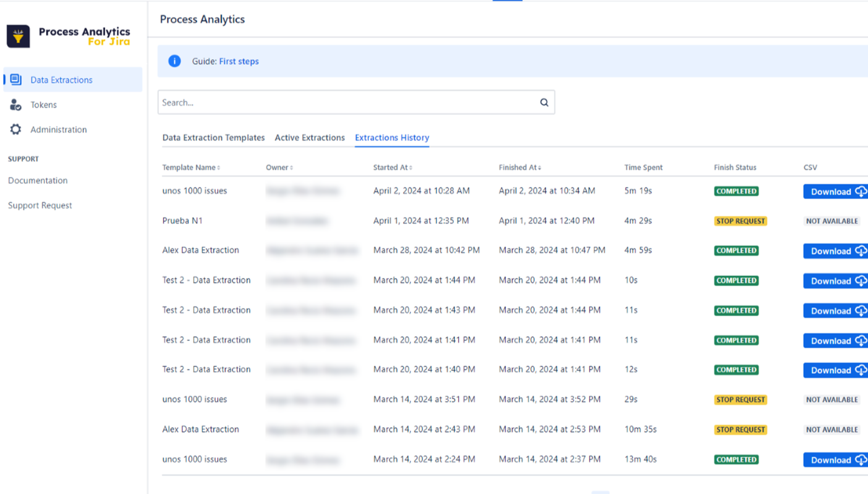Viewport: 868px width, 494px height.
Task: Select the Extractions History tab
Action: pos(392,138)
